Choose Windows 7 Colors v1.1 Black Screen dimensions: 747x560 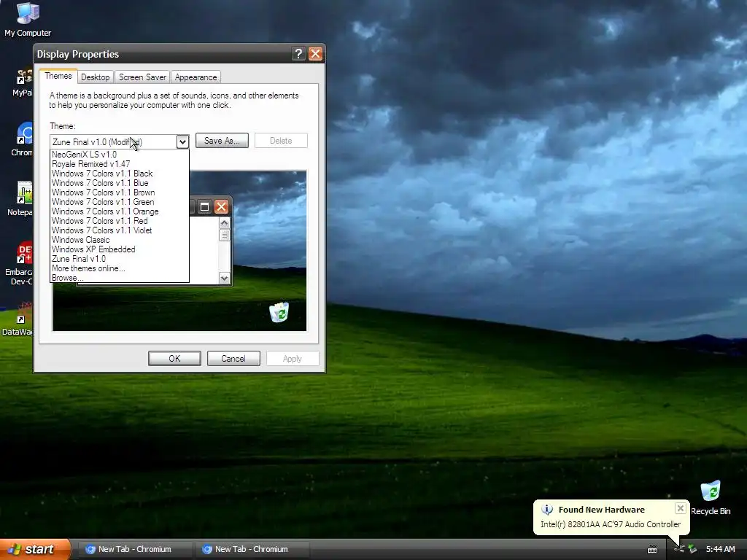(x=120, y=174)
